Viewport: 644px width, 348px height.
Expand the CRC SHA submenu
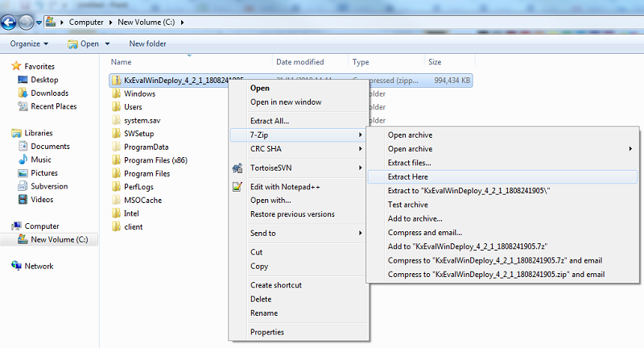point(299,149)
